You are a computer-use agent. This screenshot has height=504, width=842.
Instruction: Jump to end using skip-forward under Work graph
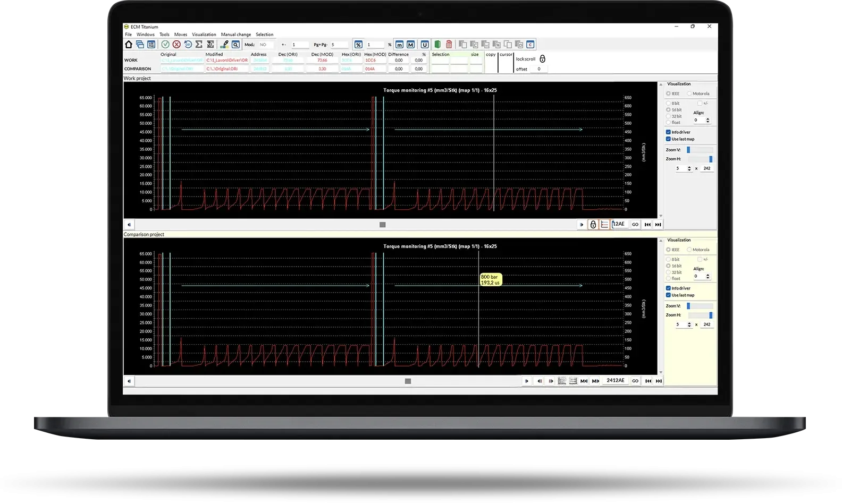coord(658,225)
